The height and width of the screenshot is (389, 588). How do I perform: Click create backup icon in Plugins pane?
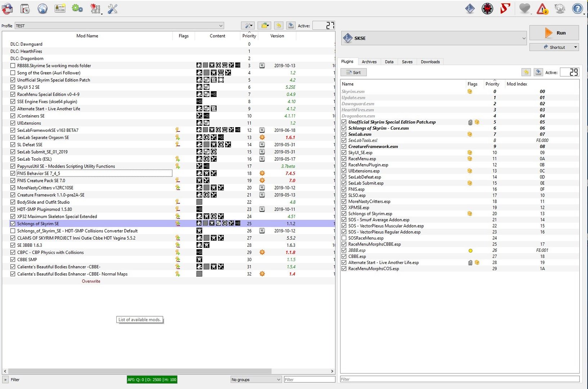click(538, 72)
